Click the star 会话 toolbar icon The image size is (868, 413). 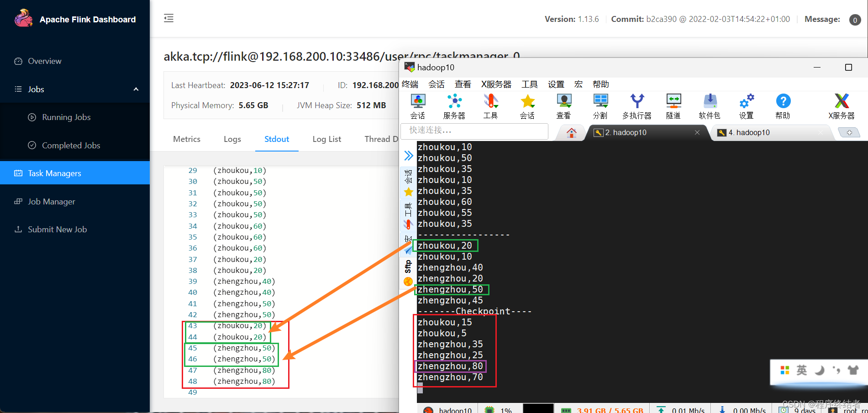click(x=527, y=106)
